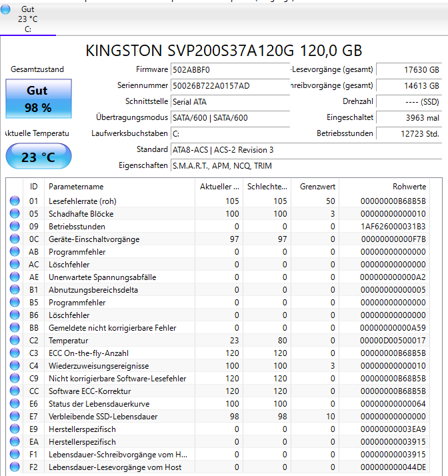Image resolution: width=448 pixels, height=476 pixels.
Task: Click the ID column header
Action: point(34,187)
